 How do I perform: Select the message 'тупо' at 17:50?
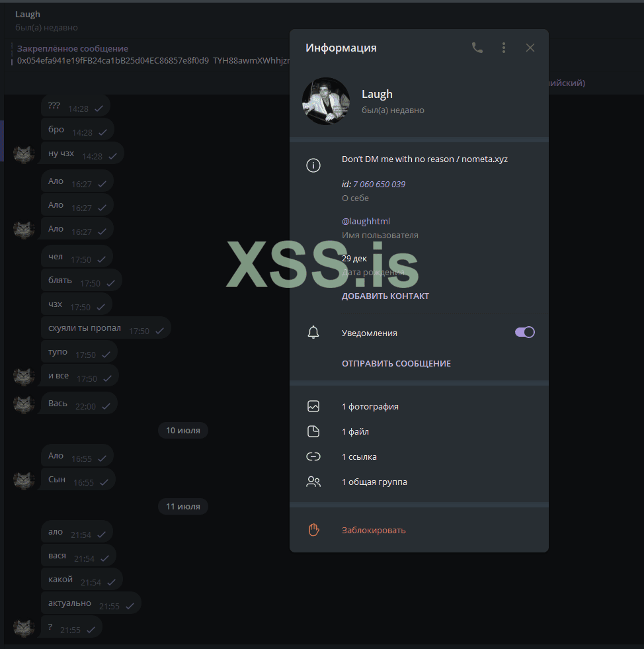[x=79, y=352]
